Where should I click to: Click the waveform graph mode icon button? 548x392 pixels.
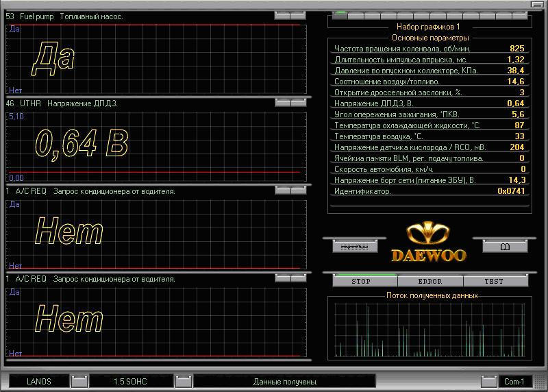tap(355, 246)
